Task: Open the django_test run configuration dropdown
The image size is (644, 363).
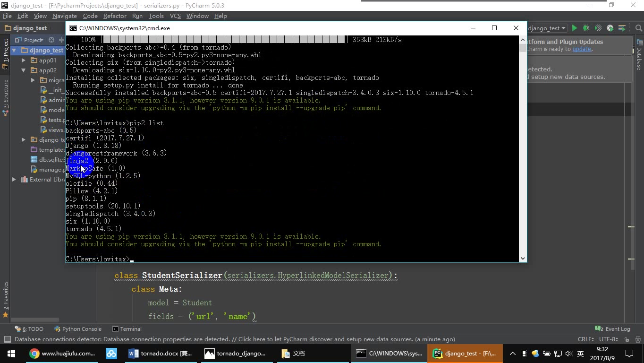Action: click(547, 28)
